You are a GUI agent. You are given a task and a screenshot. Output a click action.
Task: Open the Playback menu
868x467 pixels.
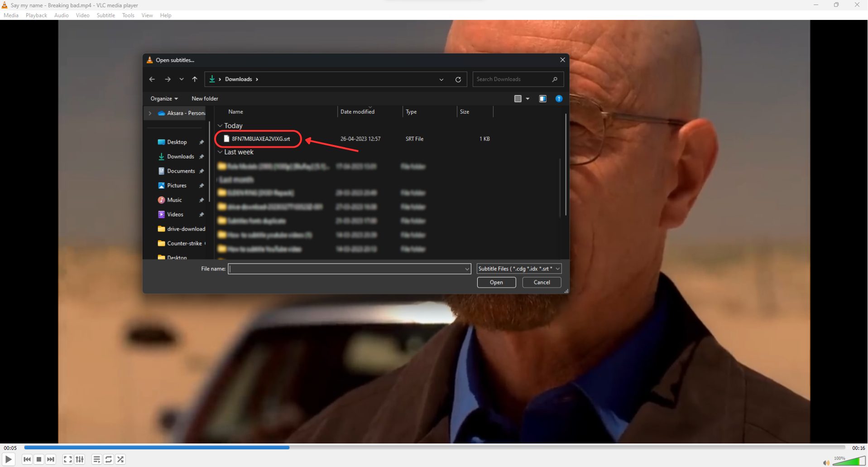[x=36, y=15]
